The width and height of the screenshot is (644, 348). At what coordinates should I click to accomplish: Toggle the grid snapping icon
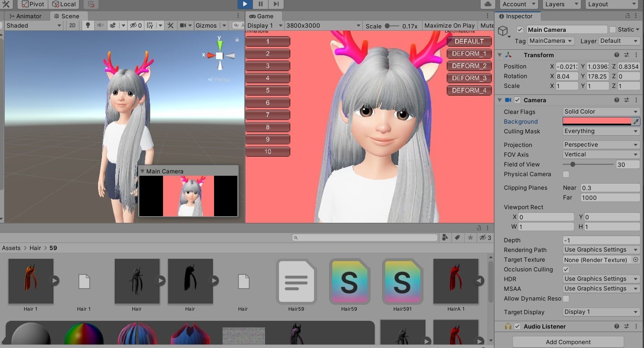point(91,4)
